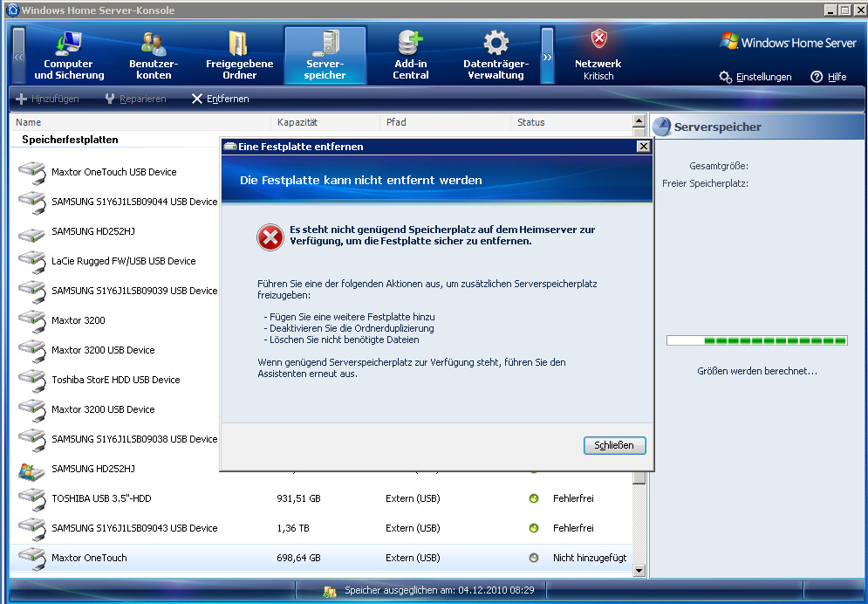Click the "Speicherfestplatten" group heading
Viewport: 868px width, 604px height.
point(70,140)
